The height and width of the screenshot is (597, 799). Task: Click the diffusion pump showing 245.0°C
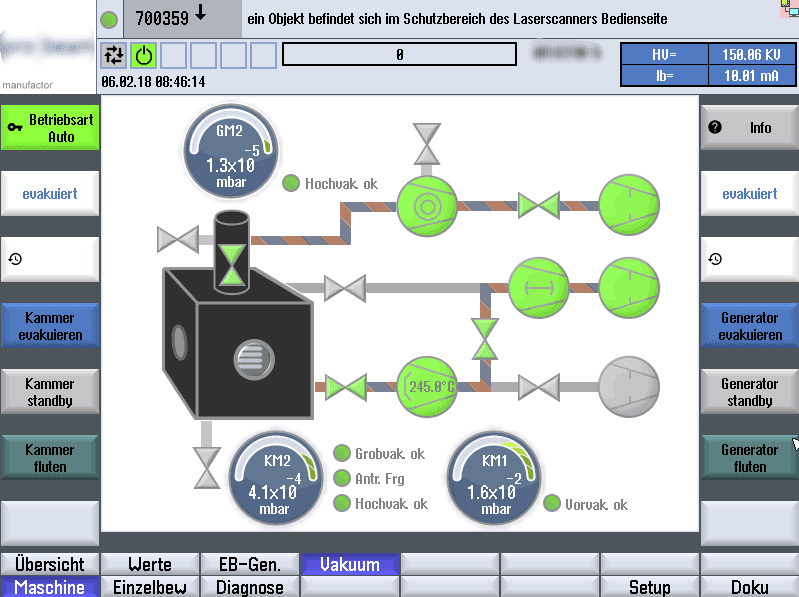427,386
